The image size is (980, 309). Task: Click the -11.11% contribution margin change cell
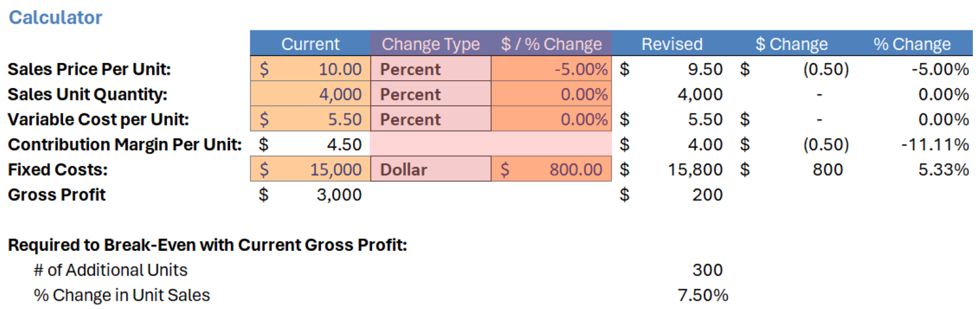(x=934, y=145)
